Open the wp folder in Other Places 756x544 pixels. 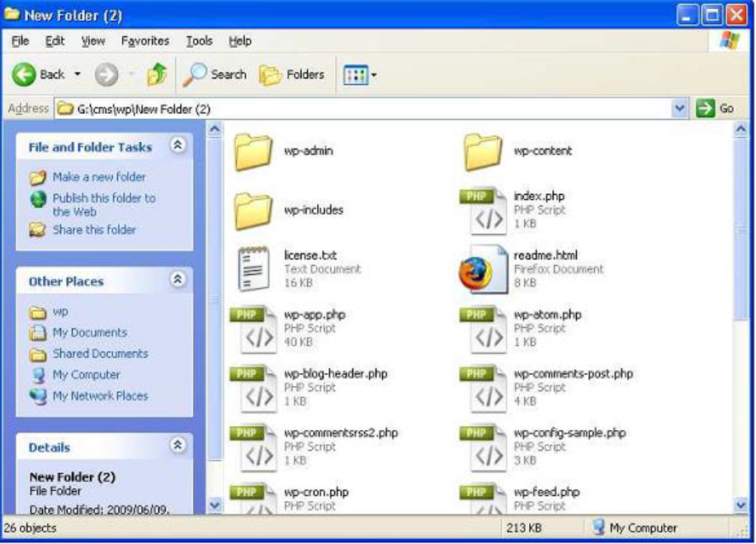(x=60, y=311)
